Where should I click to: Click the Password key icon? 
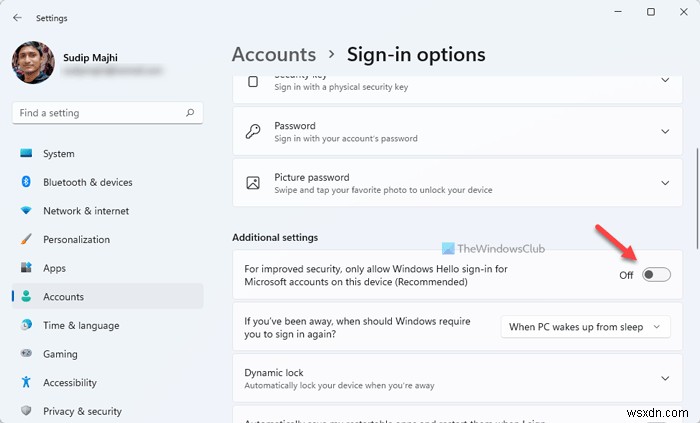click(253, 131)
